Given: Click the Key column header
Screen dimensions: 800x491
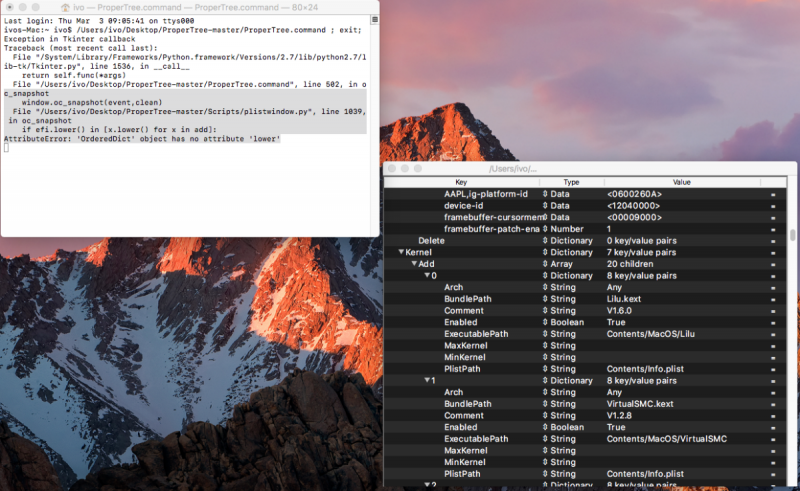Looking at the screenshot, I should [461, 182].
